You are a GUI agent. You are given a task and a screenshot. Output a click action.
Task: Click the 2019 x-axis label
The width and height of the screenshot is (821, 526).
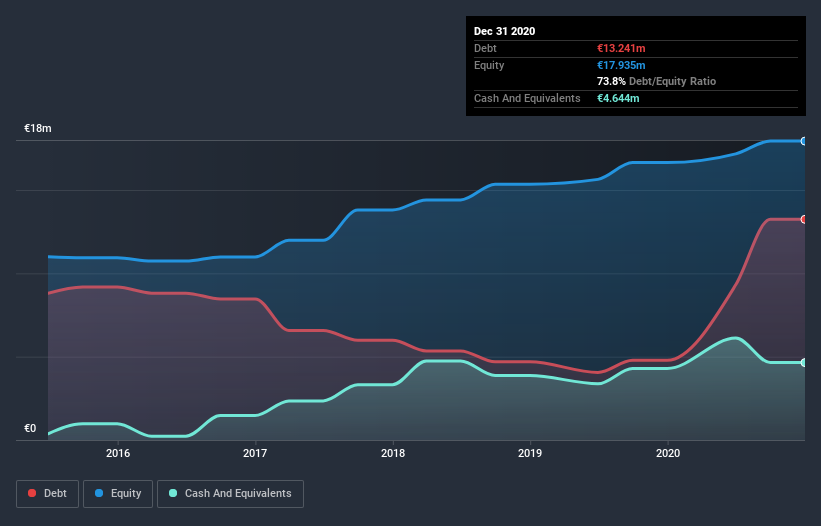[x=530, y=453]
